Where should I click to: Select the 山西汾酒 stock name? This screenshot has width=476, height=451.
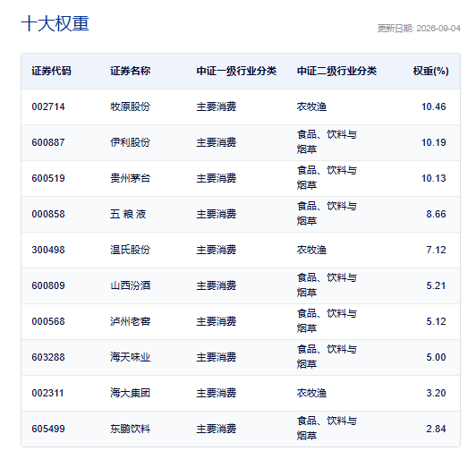(131, 285)
